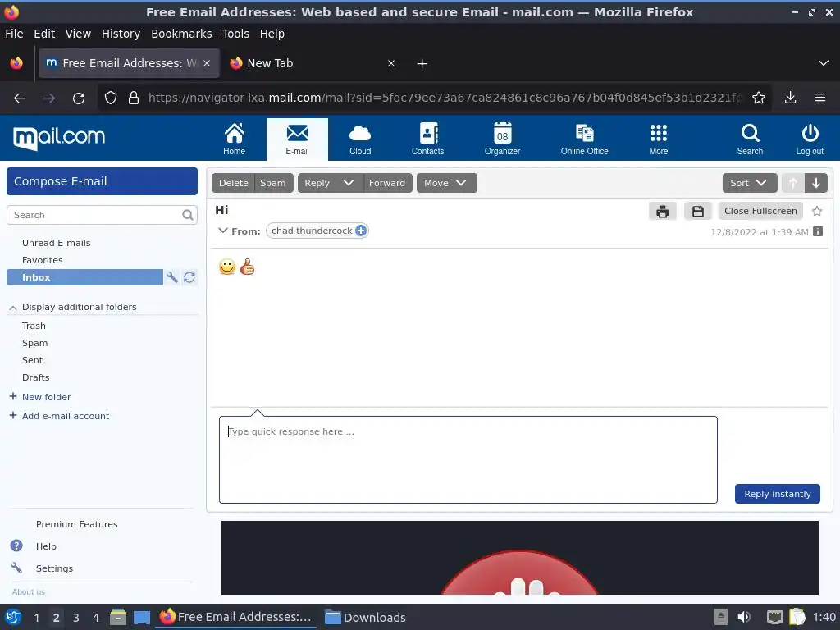Open the Trash folder
Viewport: 840px width, 630px height.
coord(34,326)
